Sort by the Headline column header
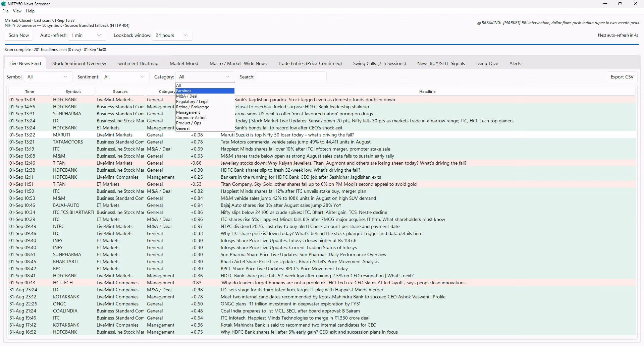Screen dimensions: 644x346 pyautogui.click(x=427, y=91)
